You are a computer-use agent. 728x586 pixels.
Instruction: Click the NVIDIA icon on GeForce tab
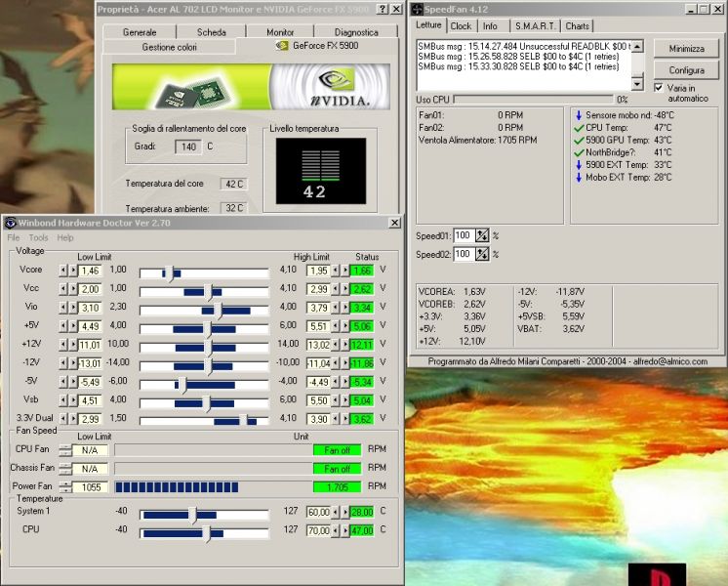[x=281, y=45]
